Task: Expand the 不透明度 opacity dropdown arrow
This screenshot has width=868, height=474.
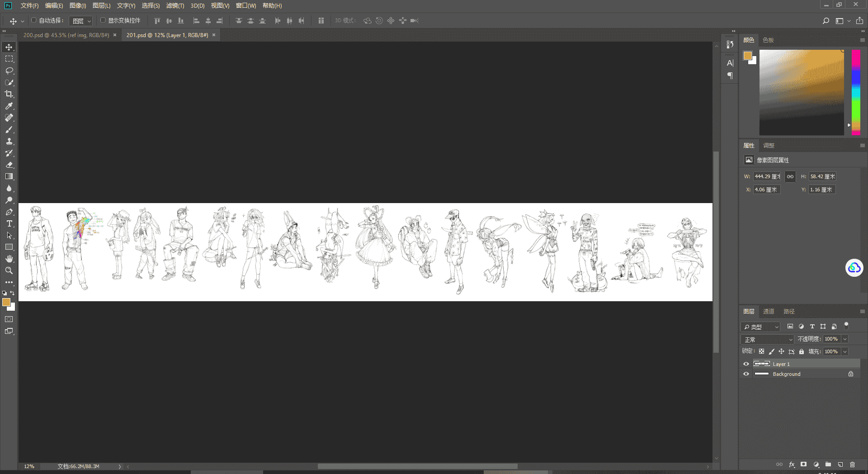Action: tap(844, 339)
